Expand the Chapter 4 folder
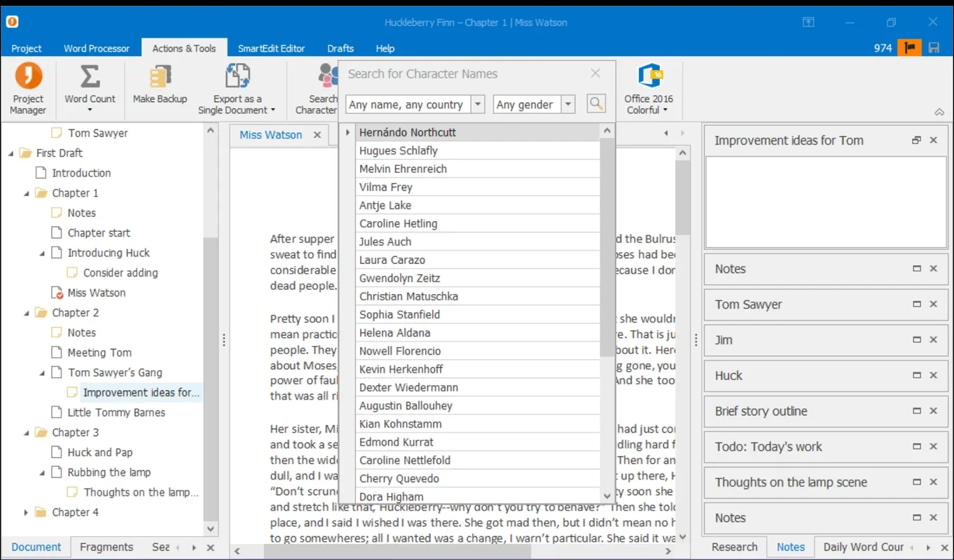The width and height of the screenshot is (954, 560). click(27, 512)
